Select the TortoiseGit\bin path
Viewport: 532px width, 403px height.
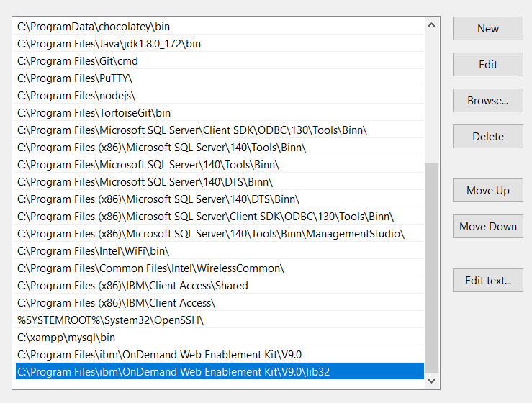point(218,113)
